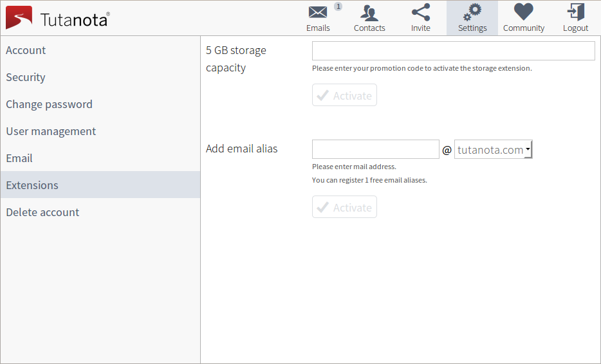Select Change password in the sidebar

100,104
